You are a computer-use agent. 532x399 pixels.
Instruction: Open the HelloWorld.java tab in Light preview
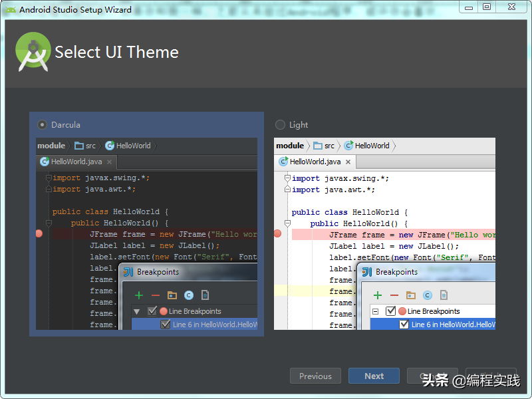click(x=315, y=162)
